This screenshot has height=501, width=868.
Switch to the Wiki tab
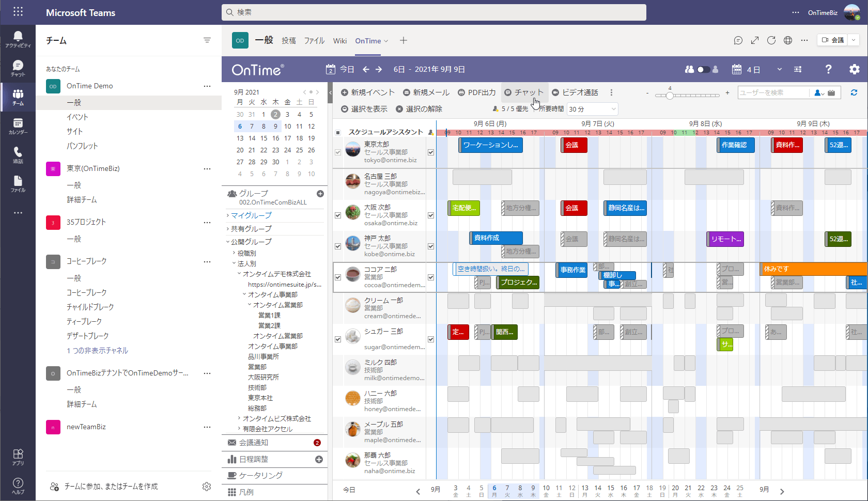(339, 40)
